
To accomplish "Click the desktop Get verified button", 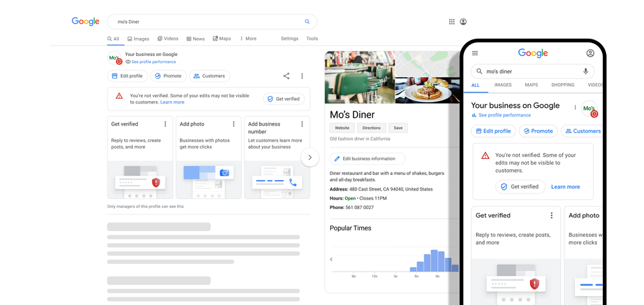I will point(284,99).
